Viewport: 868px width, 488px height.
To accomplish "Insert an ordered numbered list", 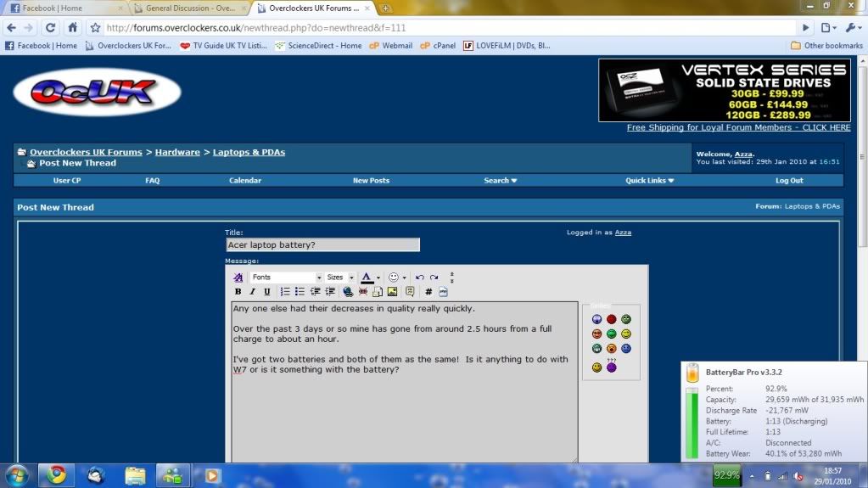I will point(285,292).
